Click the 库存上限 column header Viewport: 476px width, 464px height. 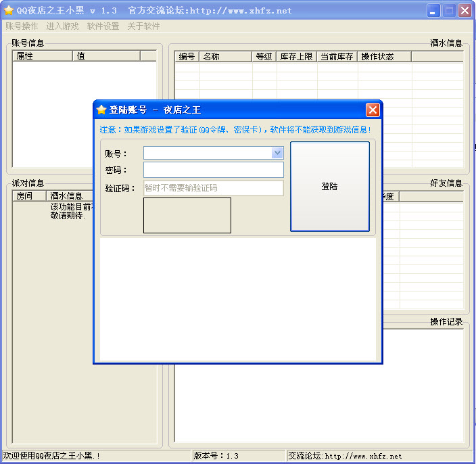(x=296, y=57)
